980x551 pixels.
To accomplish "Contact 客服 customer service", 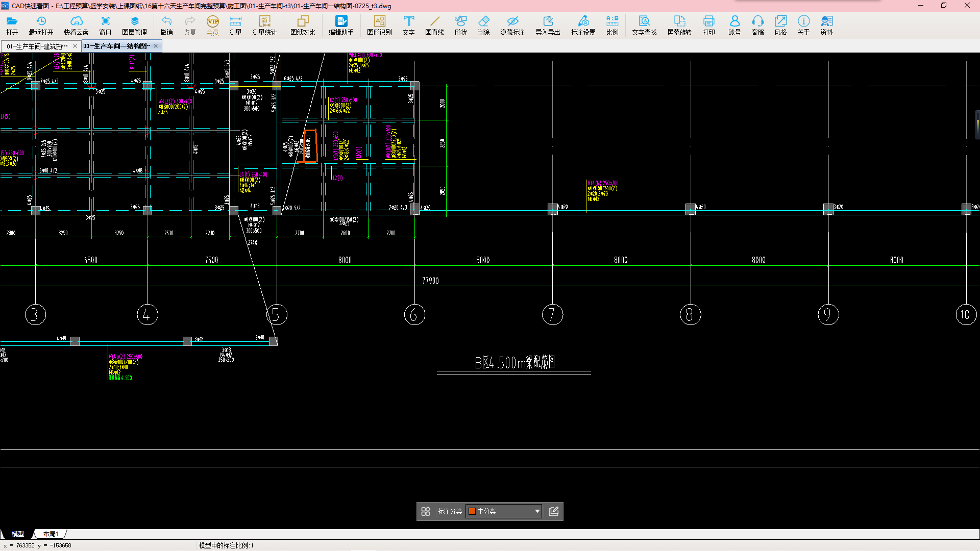I will coord(757,25).
